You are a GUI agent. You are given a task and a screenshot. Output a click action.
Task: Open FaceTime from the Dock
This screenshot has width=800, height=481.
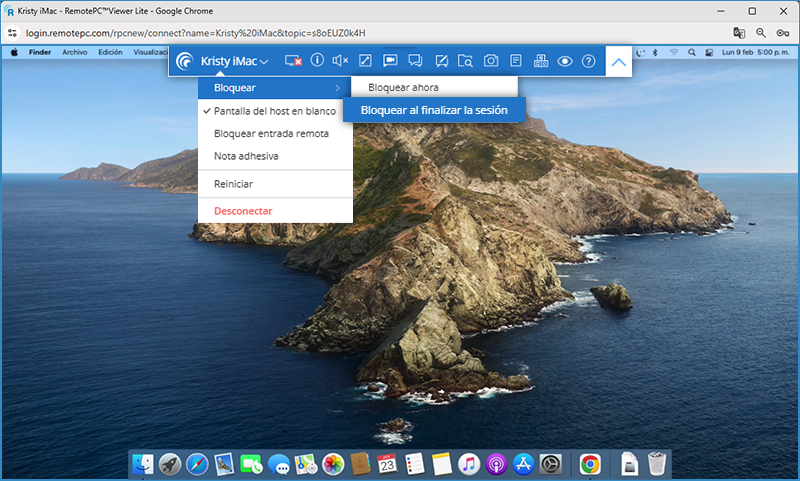click(251, 464)
